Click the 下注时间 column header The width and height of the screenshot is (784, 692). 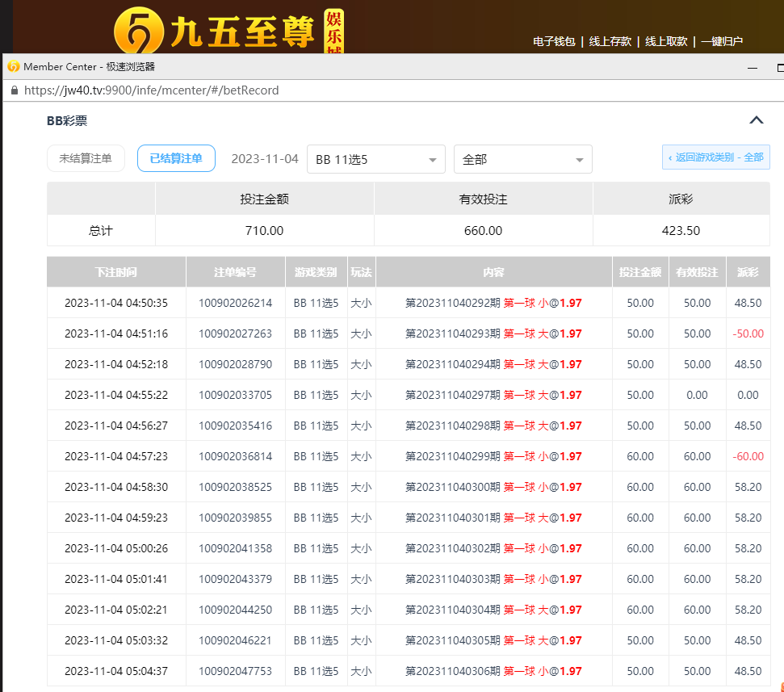116,272
